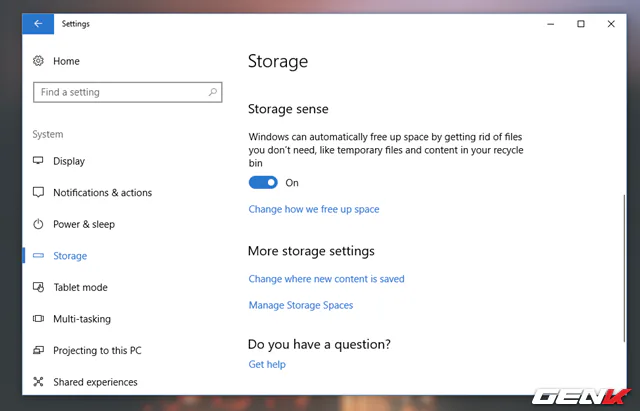The height and width of the screenshot is (411, 640).
Task: Focus the Find a setting search box
Action: [128, 92]
